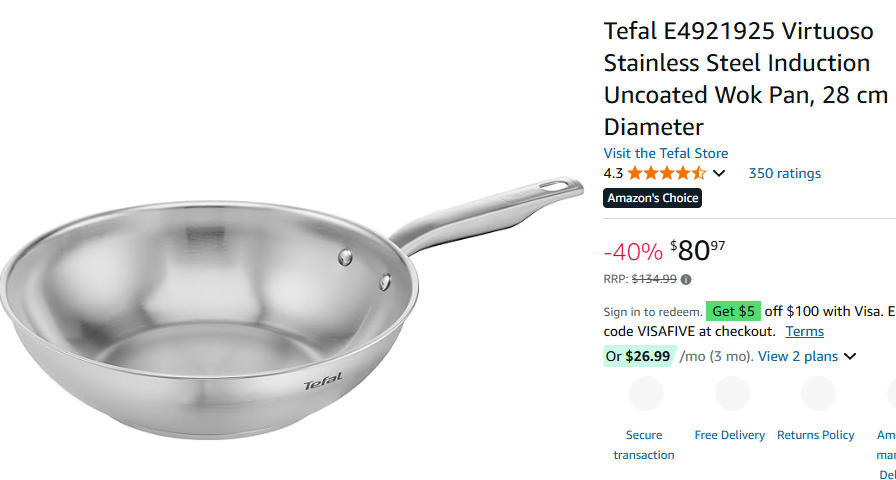Expand the View 2 plans chevron
896x480 pixels.
[x=850, y=356]
